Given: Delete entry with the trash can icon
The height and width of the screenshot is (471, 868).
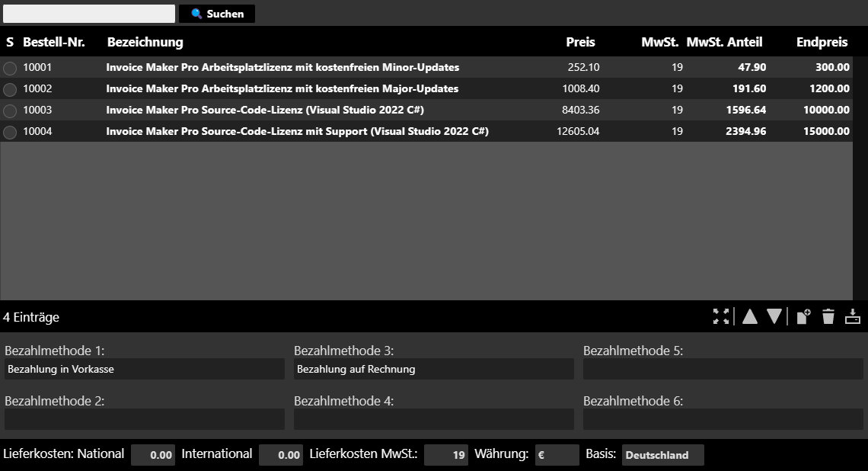Looking at the screenshot, I should (x=828, y=317).
